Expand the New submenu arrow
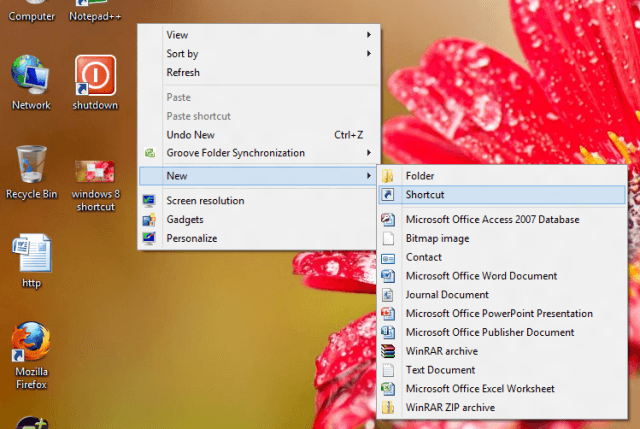The image size is (640, 429). 369,176
